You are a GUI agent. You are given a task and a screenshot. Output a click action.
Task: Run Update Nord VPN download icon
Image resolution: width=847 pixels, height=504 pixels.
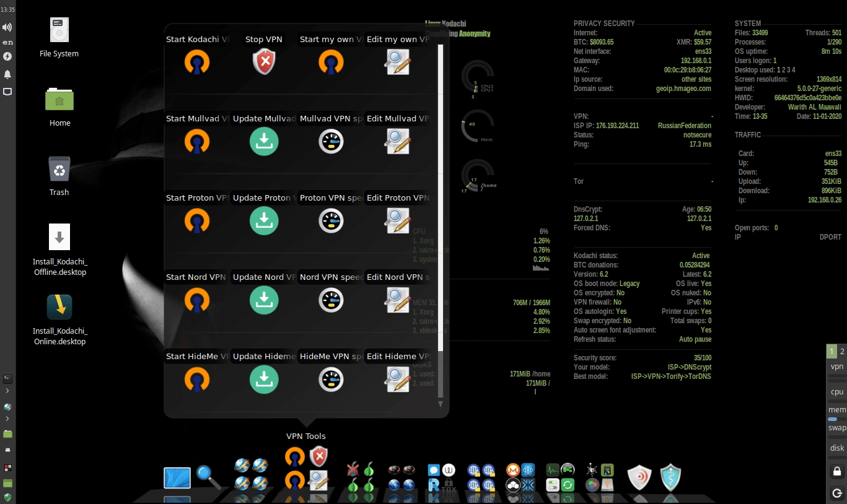[x=264, y=300]
